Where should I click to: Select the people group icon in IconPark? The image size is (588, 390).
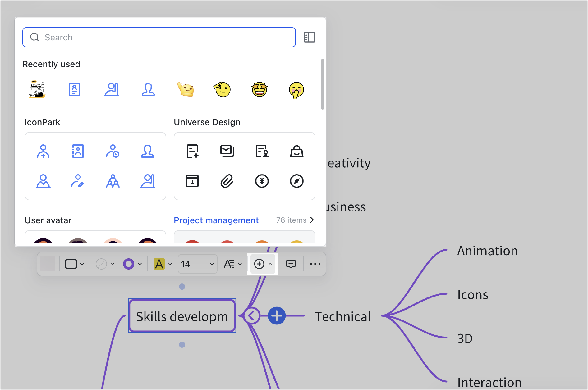pyautogui.click(x=113, y=182)
